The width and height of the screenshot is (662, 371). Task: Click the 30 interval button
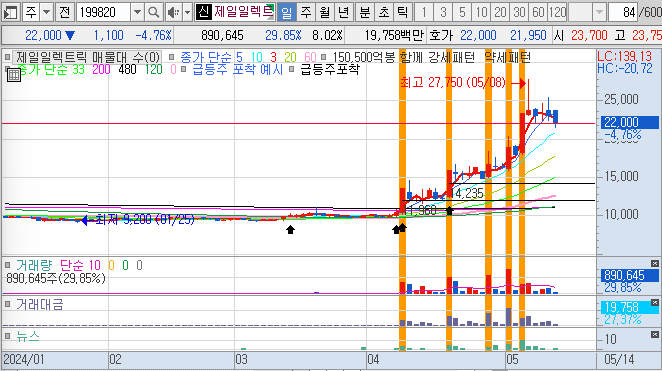tap(519, 12)
